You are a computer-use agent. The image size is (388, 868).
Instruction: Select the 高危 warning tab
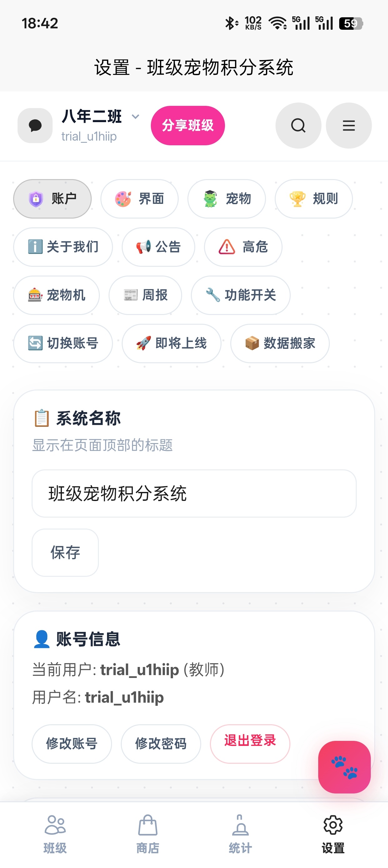coord(243,247)
